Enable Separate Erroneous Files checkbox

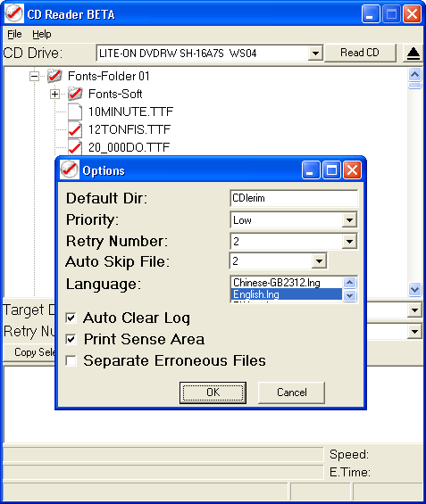(x=71, y=360)
